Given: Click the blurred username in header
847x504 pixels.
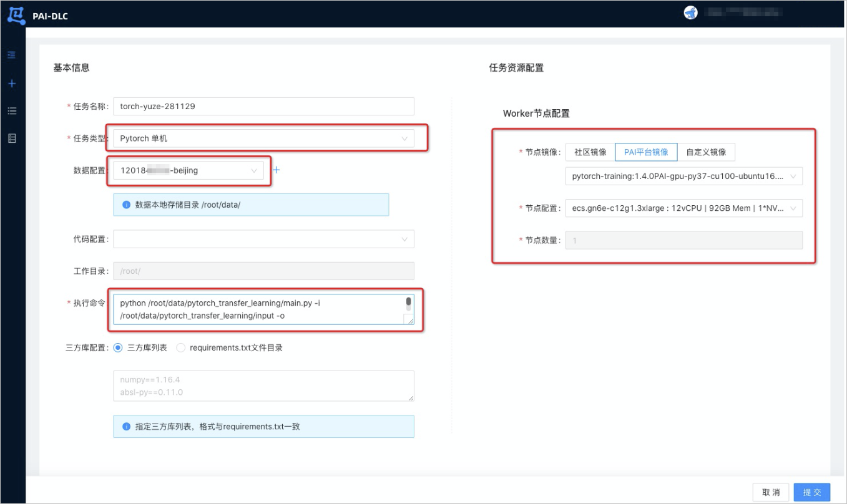Looking at the screenshot, I should pyautogui.click(x=743, y=12).
